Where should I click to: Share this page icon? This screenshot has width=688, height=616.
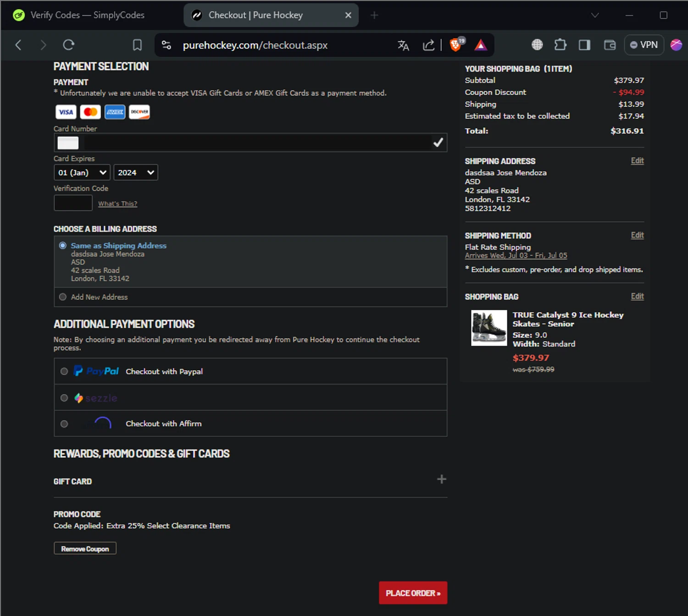[428, 45]
